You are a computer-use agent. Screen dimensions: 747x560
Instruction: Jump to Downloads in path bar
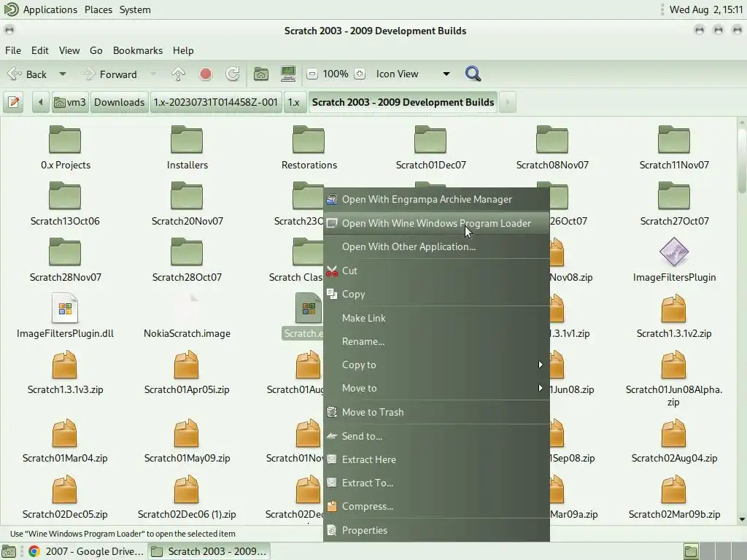click(x=119, y=102)
